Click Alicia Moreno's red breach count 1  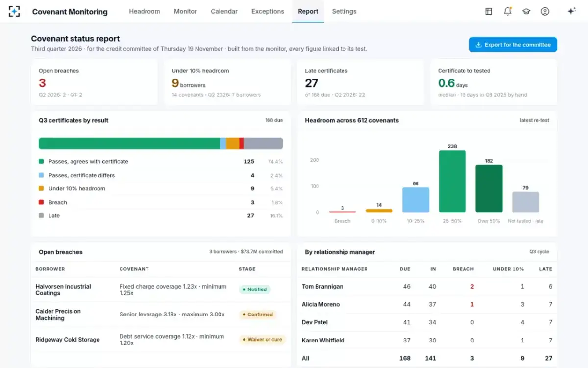tap(472, 304)
